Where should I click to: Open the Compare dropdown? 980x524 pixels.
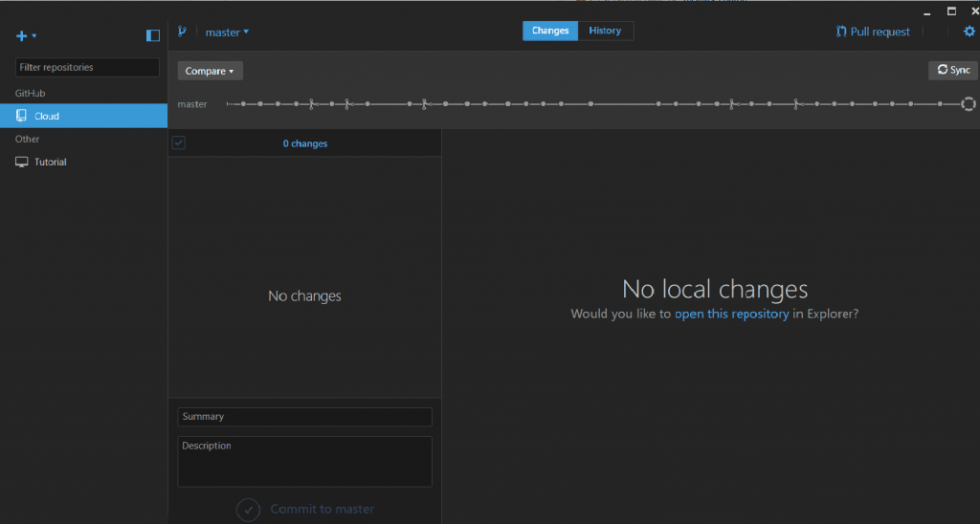210,71
